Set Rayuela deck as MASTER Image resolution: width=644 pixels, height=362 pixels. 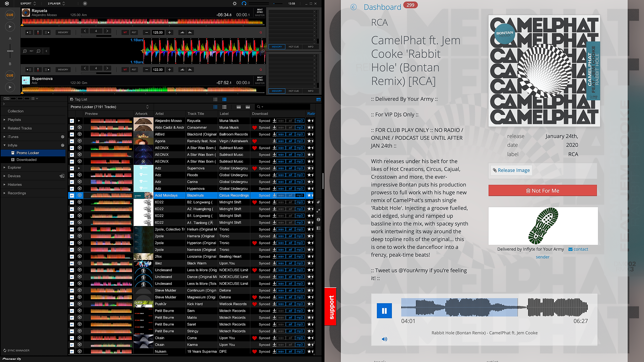[260, 15]
